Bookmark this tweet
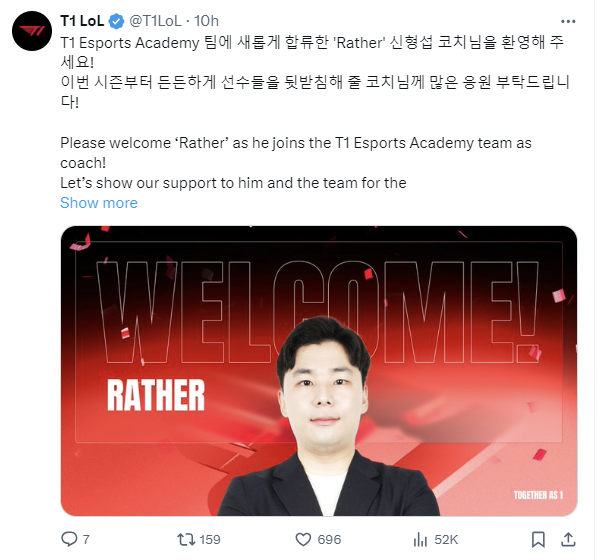 click(538, 539)
